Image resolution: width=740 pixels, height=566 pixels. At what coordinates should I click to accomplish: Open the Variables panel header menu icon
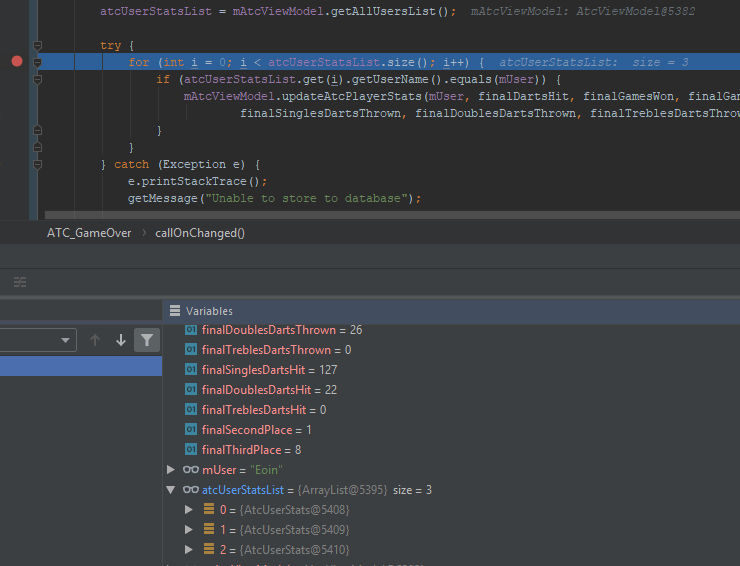(175, 311)
